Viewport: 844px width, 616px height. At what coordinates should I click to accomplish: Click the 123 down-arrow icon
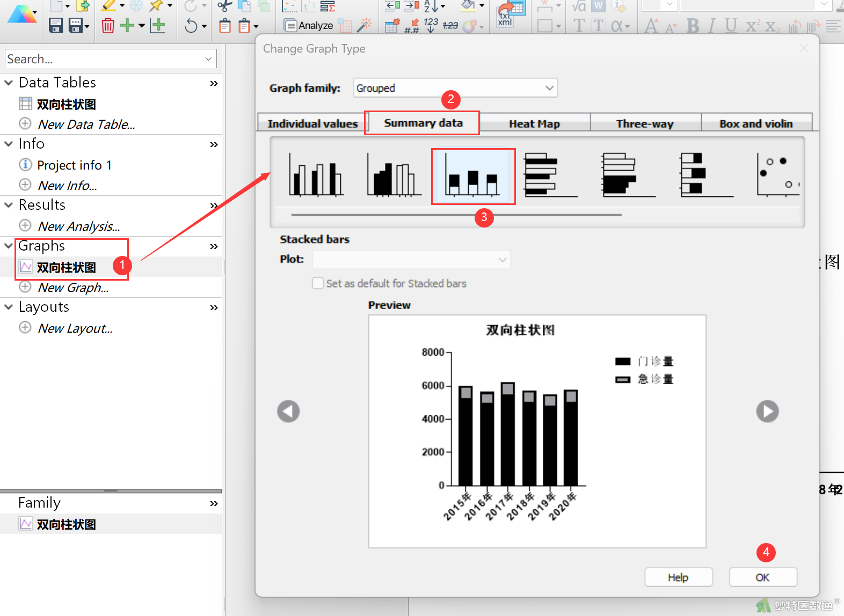431,25
